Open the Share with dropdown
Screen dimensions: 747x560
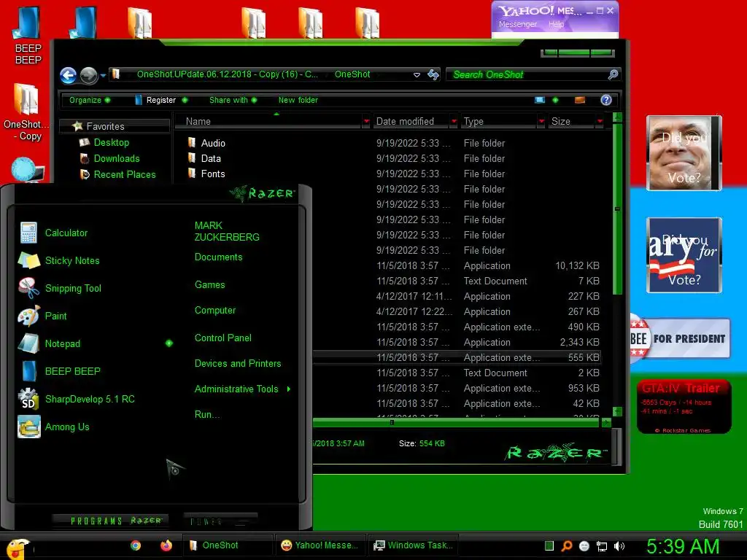(233, 100)
